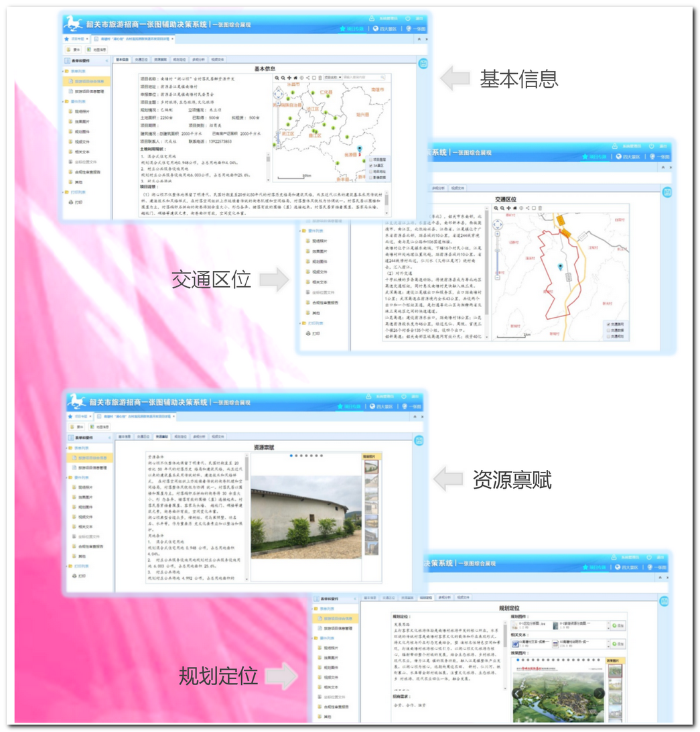This screenshot has height=732, width=700.
Task: Collapse the 打印列表 folder in the 资源禀赋 sidebar
Action: pyautogui.click(x=70, y=566)
